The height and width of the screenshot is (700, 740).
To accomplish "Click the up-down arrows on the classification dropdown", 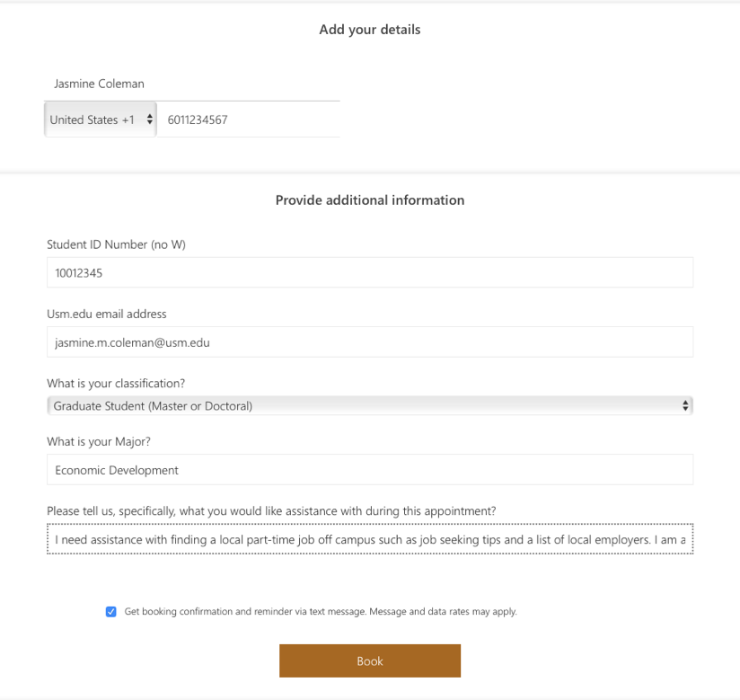I will tap(685, 406).
